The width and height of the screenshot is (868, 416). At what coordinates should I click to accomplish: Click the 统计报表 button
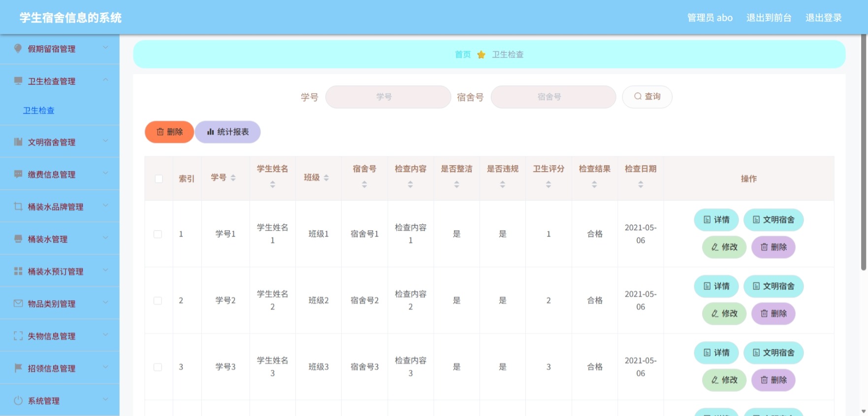click(x=228, y=132)
